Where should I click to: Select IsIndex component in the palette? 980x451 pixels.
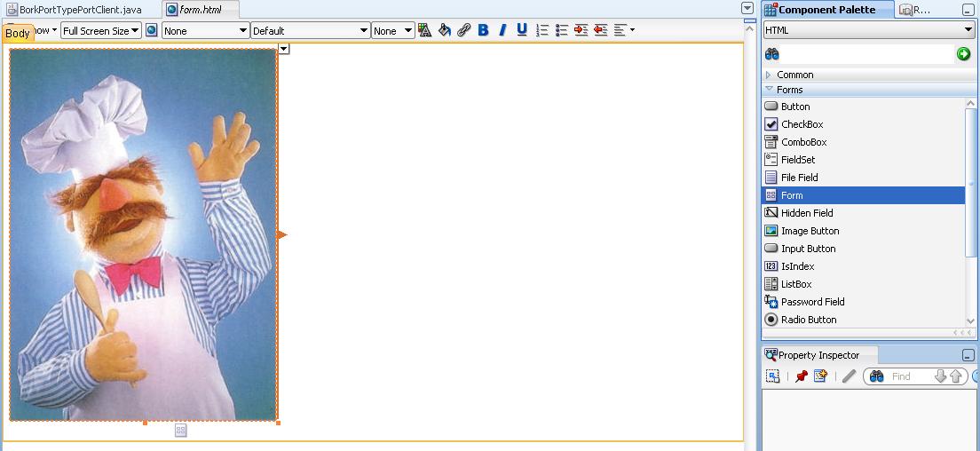[x=863, y=266]
